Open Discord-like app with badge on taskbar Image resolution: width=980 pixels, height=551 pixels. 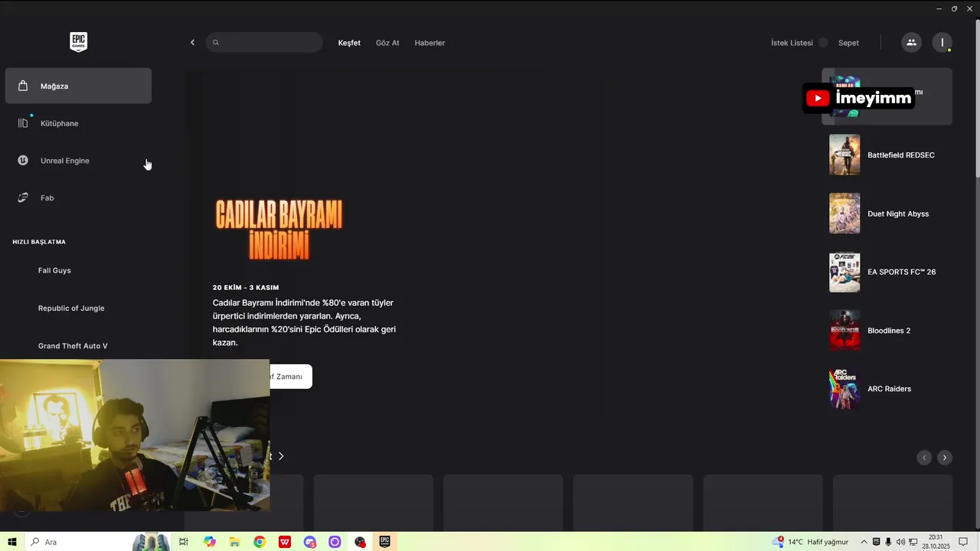[309, 542]
